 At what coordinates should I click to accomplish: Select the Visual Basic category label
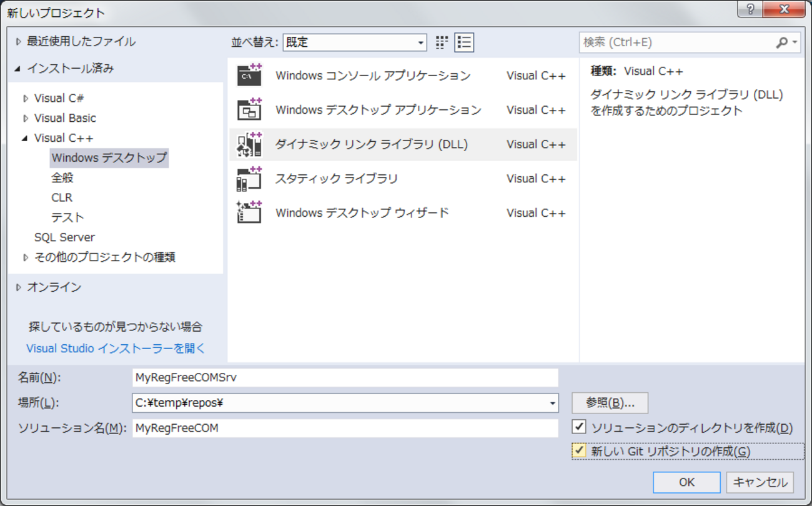click(65, 118)
